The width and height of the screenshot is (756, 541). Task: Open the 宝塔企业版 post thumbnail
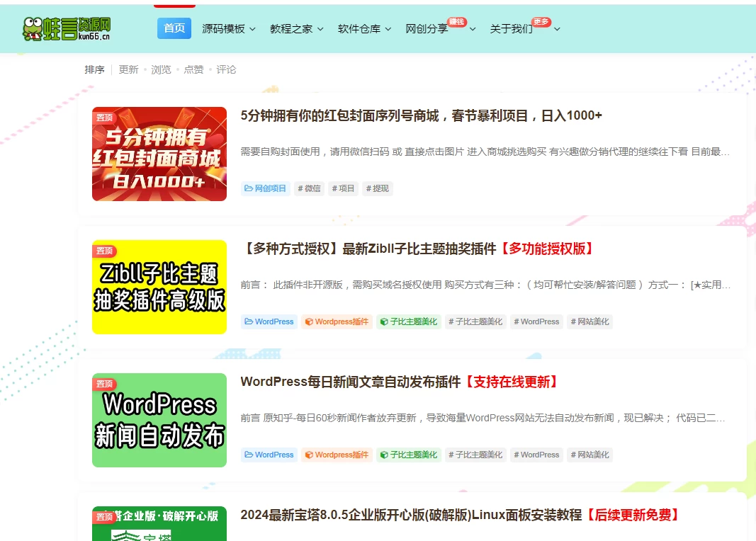159,524
